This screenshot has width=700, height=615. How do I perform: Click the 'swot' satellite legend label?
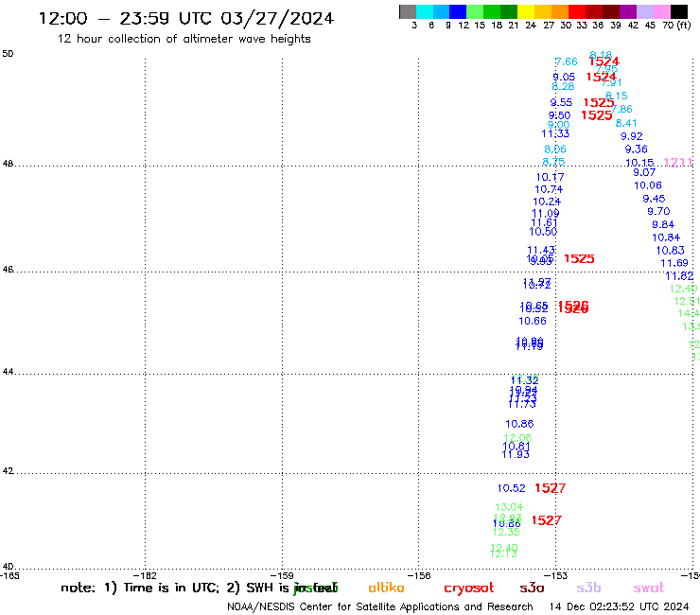click(649, 589)
